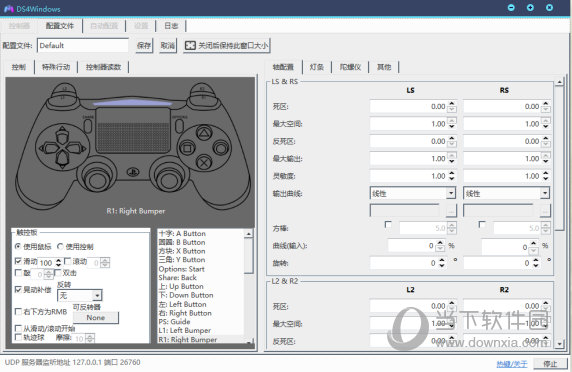Viewport: 572px width, 372px height.
Task: Select the 使用鼠标 radio button
Action: pyautogui.click(x=18, y=247)
